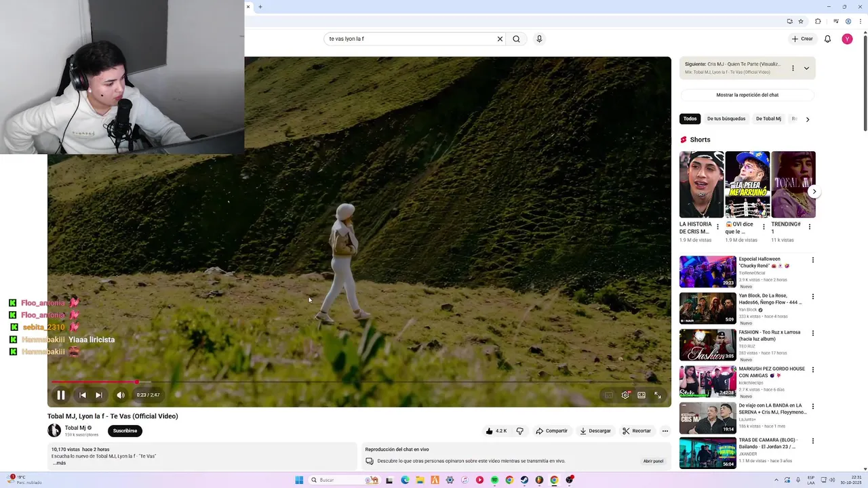Show more filter chips with arrow
The width and height of the screenshot is (868, 488).
point(807,119)
